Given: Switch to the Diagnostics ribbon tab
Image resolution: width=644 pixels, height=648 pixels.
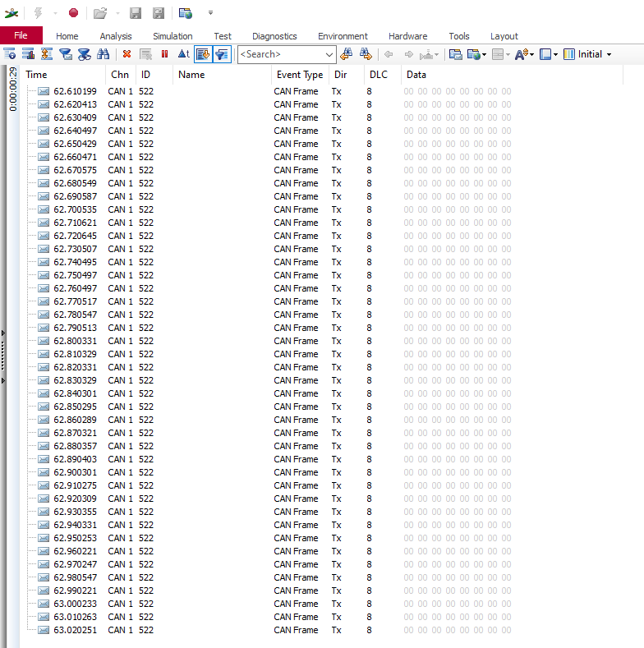Looking at the screenshot, I should [274, 36].
